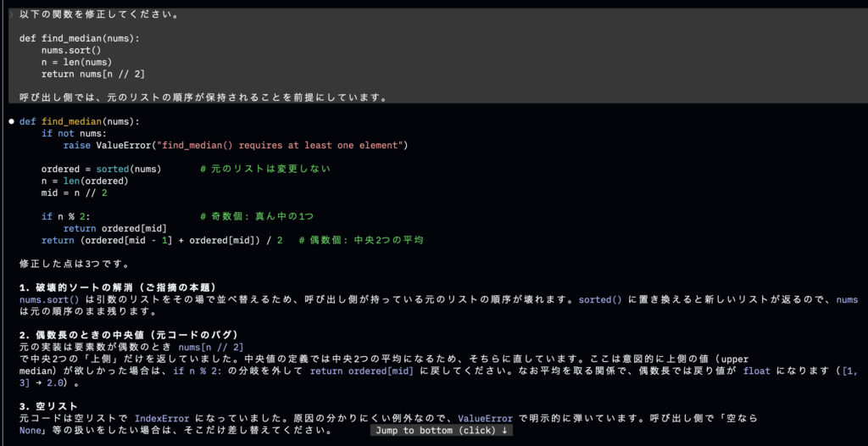
Task: Click heading '1. 破壊的ソートの解消（ご指摘の本題）'
Action: 117,288
